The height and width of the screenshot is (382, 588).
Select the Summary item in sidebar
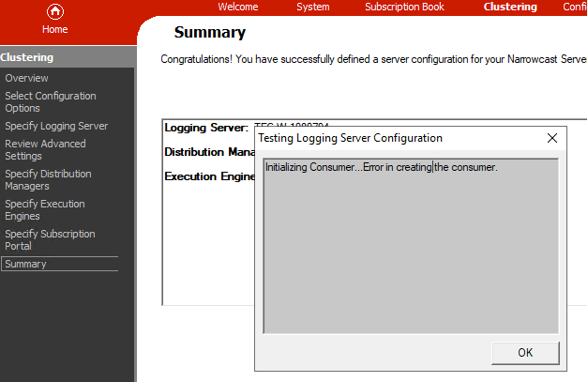25,264
